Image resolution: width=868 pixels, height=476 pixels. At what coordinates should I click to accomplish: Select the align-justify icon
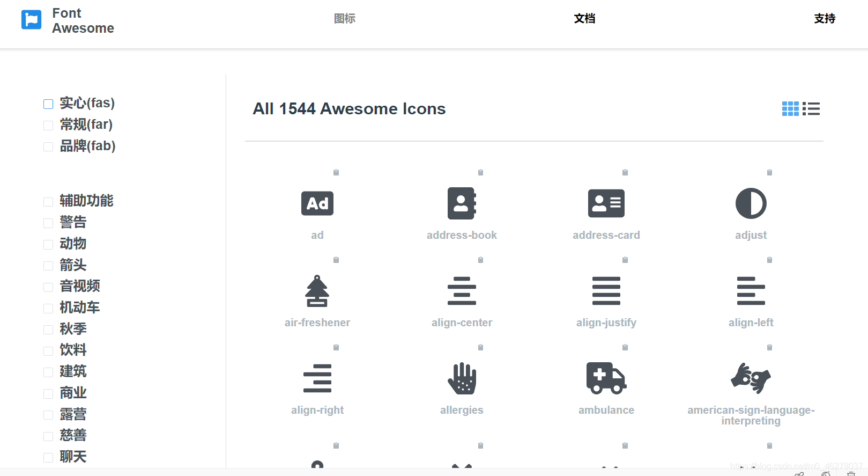(x=606, y=291)
